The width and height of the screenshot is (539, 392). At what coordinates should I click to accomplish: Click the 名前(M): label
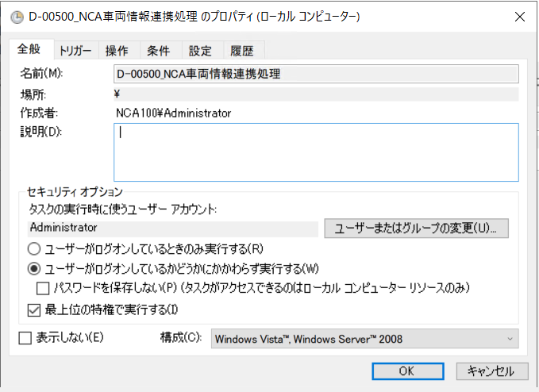point(41,74)
